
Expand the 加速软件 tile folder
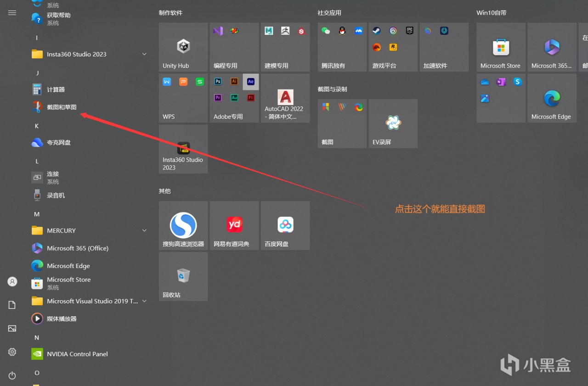(x=444, y=47)
